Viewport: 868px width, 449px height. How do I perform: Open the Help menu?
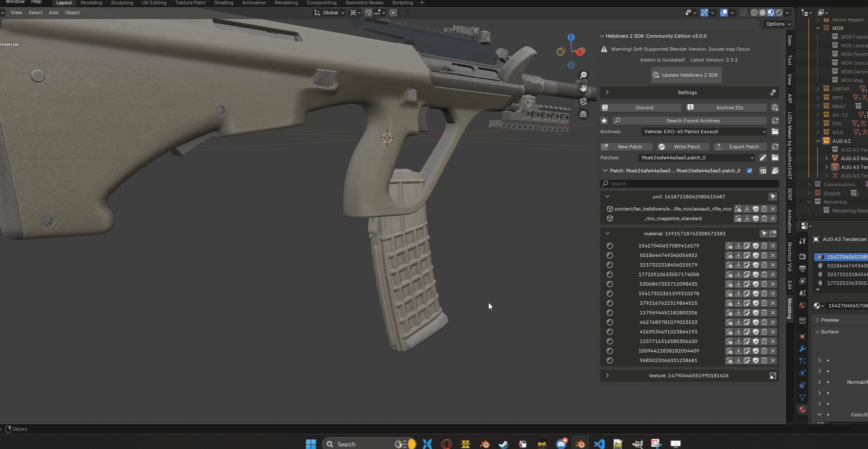(36, 3)
